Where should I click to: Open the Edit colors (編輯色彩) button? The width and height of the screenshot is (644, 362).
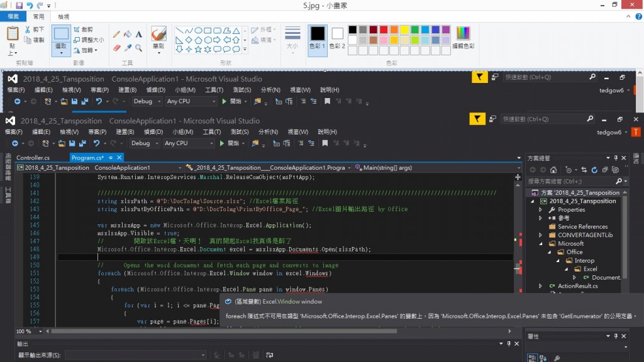(x=463, y=38)
